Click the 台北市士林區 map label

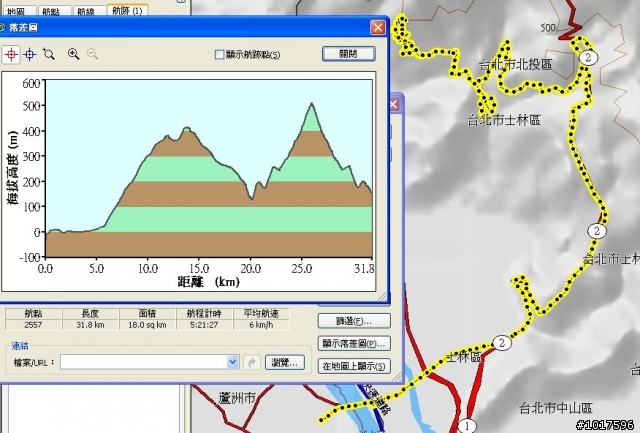[x=504, y=120]
